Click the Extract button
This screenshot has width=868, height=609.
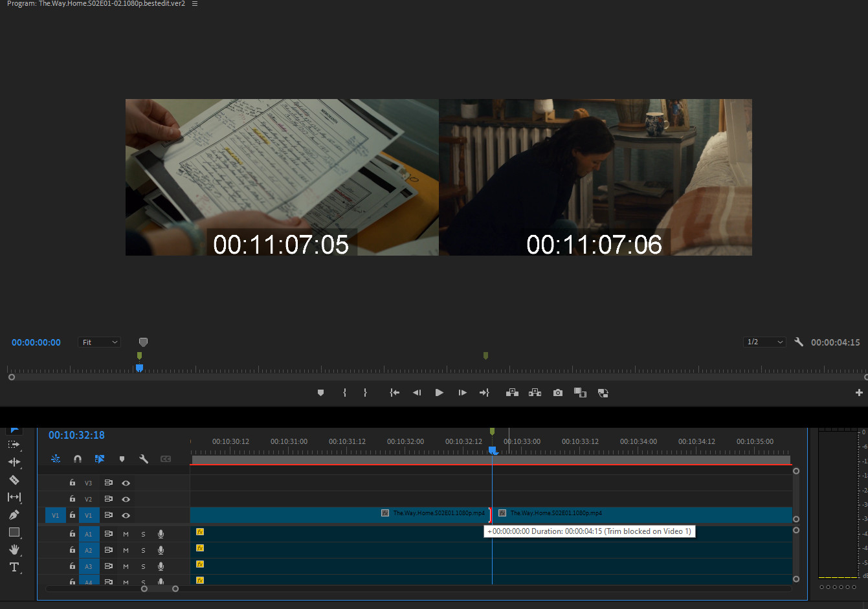535,393
